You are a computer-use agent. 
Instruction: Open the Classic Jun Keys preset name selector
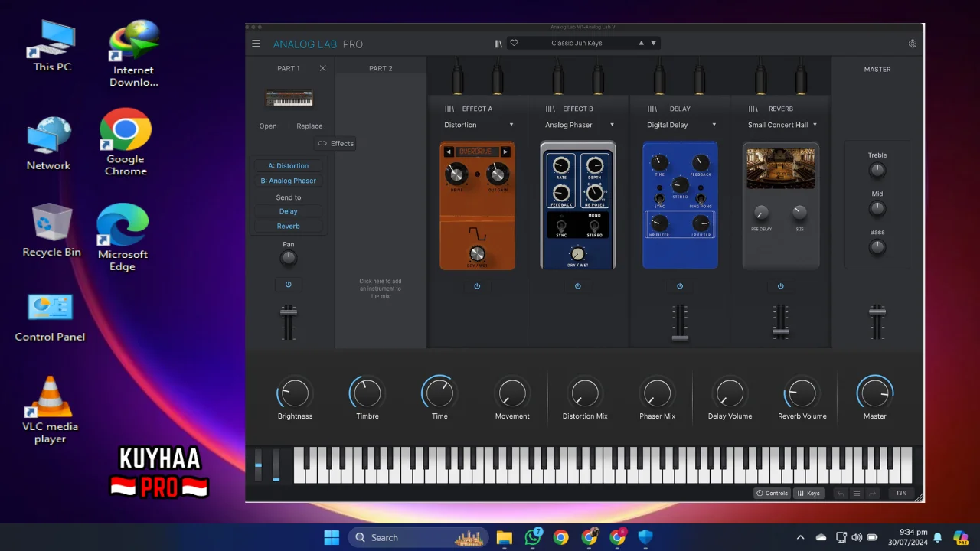pyautogui.click(x=577, y=44)
